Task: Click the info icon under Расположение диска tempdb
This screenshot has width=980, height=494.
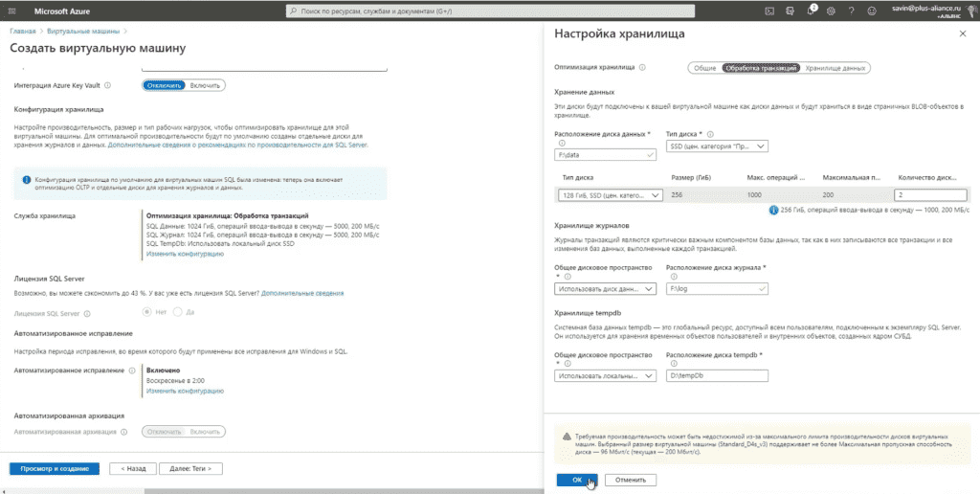Action: [673, 363]
